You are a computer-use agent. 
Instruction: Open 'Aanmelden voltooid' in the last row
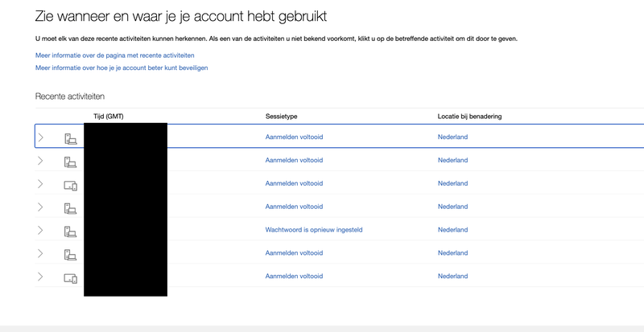click(x=294, y=277)
